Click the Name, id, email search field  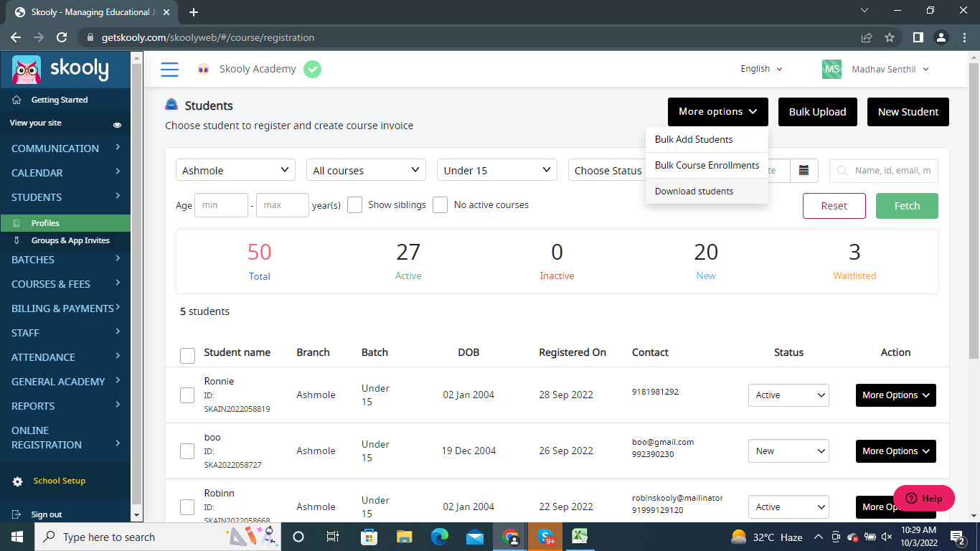[884, 171]
